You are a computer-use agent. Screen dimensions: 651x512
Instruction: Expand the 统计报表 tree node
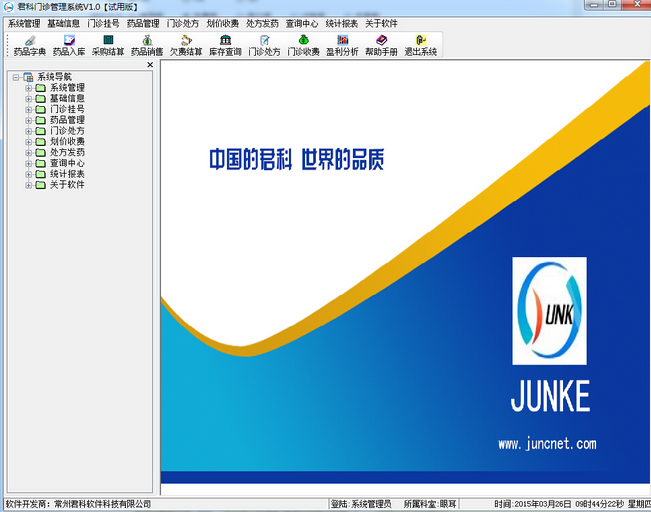pos(29,174)
